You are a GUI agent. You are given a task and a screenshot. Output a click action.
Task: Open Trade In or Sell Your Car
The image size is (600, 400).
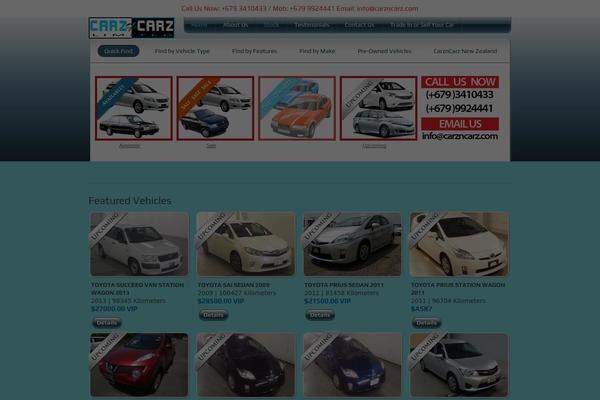[x=422, y=25]
